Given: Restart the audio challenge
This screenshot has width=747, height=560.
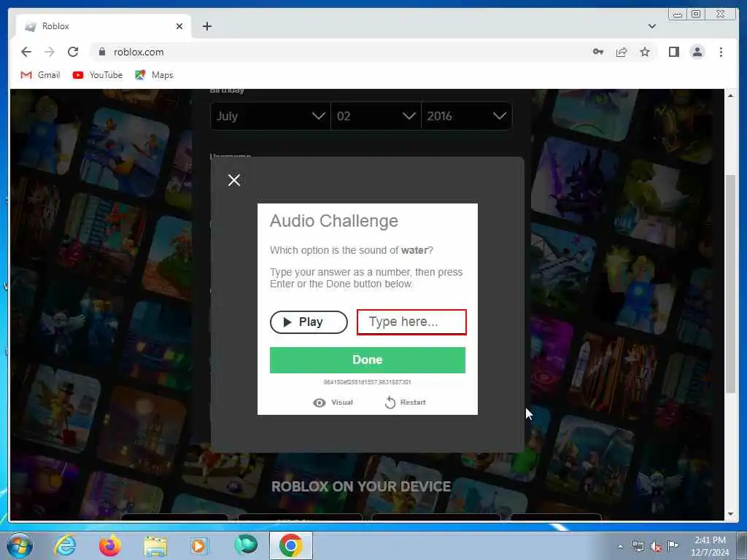Looking at the screenshot, I should coord(405,402).
